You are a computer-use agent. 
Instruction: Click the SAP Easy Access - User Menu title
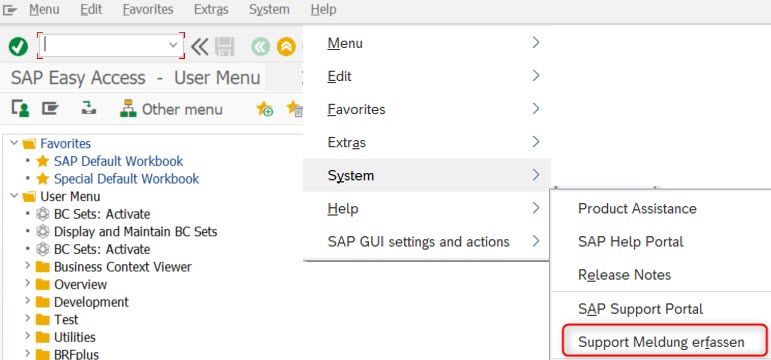136,78
